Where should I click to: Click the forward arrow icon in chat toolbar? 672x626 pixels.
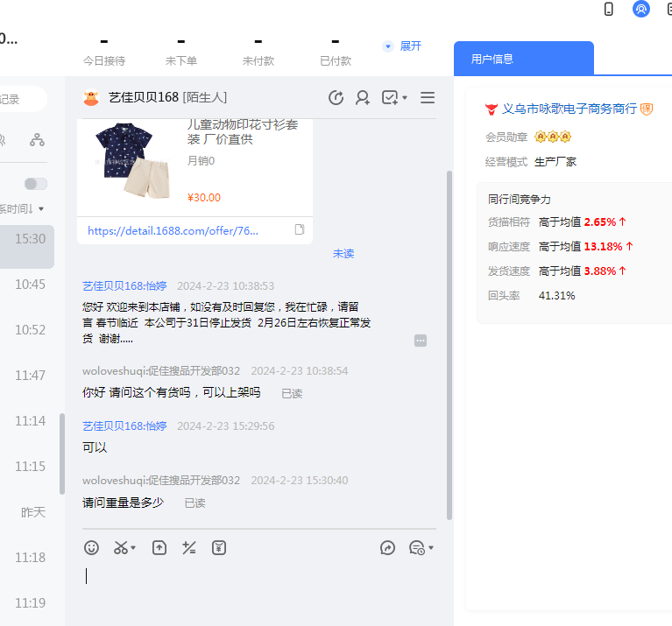(388, 548)
